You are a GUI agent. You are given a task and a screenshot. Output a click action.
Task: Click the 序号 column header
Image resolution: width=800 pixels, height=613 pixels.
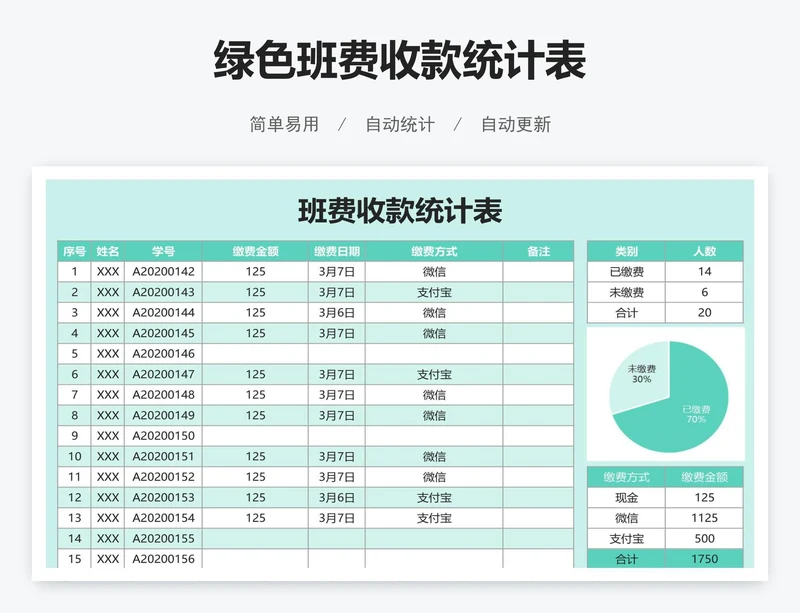click(x=74, y=251)
